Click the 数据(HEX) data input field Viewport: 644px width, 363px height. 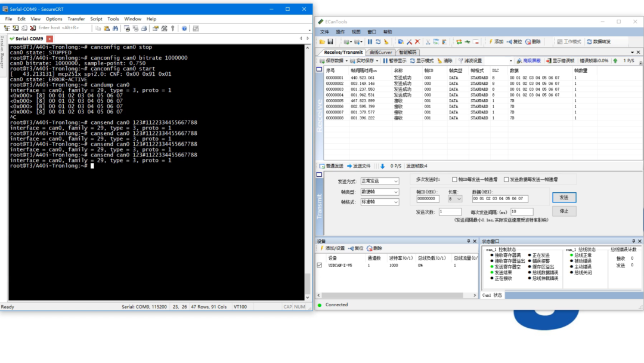coord(500,199)
